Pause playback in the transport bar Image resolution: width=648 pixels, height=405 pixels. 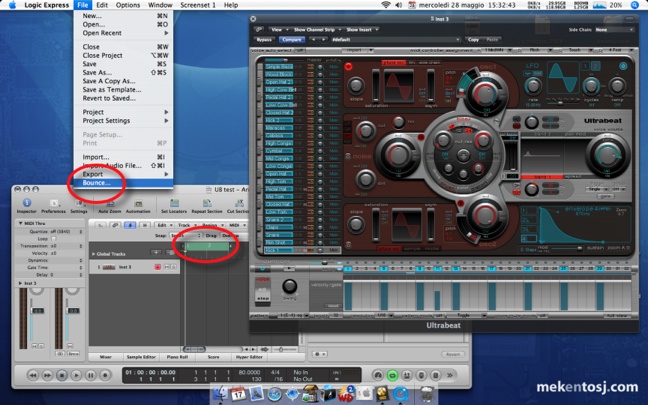(91, 375)
